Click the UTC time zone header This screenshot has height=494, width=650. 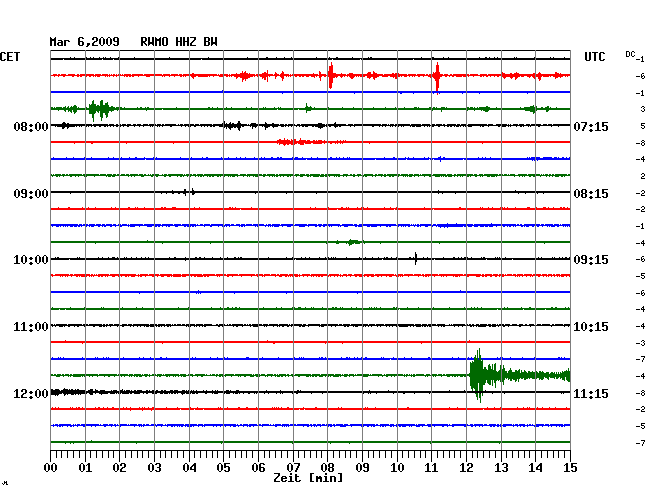pyautogui.click(x=595, y=57)
